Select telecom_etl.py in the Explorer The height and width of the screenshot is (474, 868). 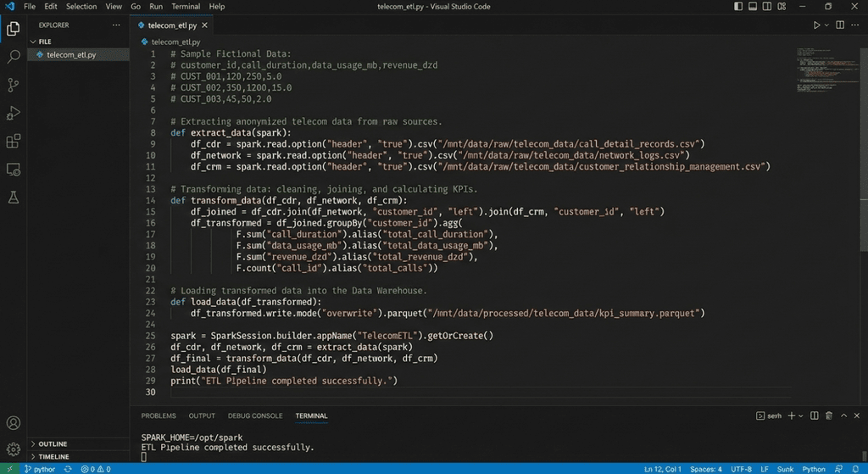(x=71, y=55)
